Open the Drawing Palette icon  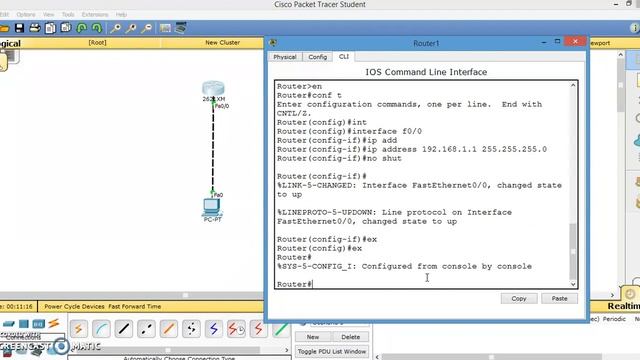[x=165, y=28]
